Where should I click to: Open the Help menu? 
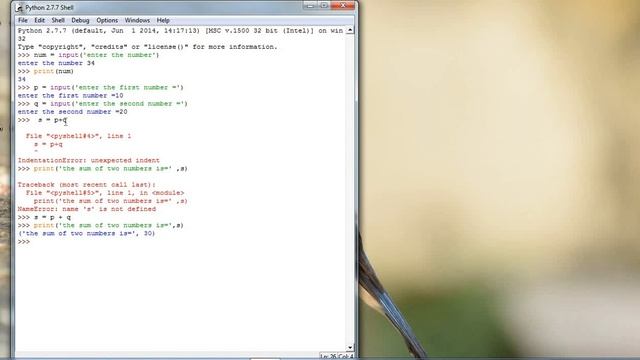[x=163, y=20]
